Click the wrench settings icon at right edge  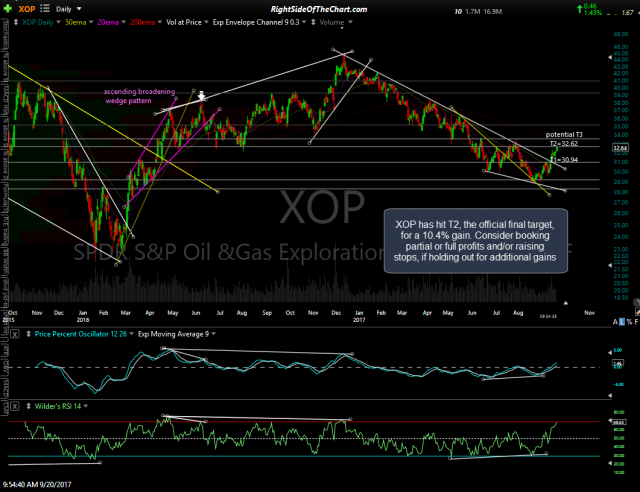pos(637,303)
